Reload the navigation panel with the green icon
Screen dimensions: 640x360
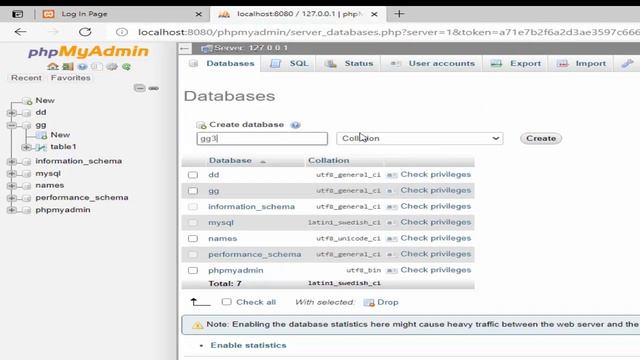click(126, 67)
